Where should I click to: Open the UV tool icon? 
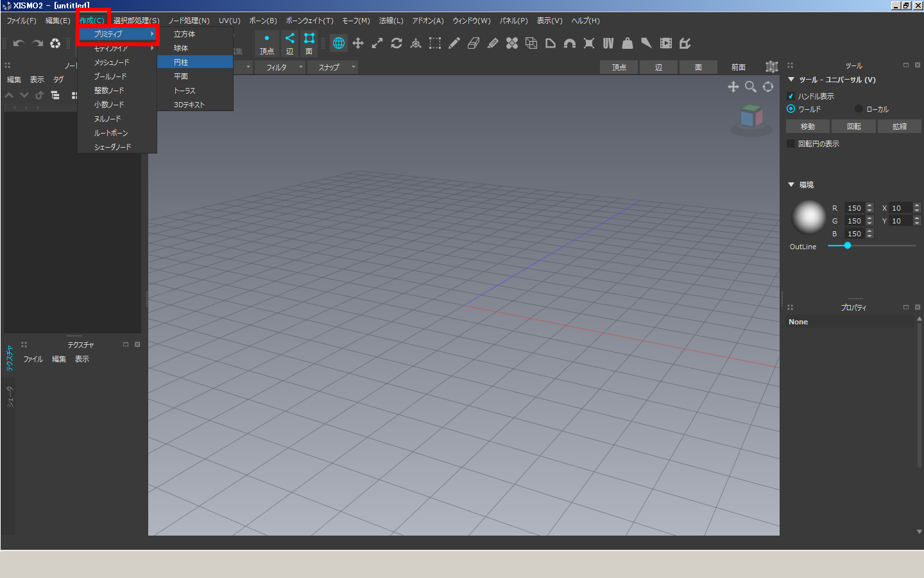[x=608, y=43]
